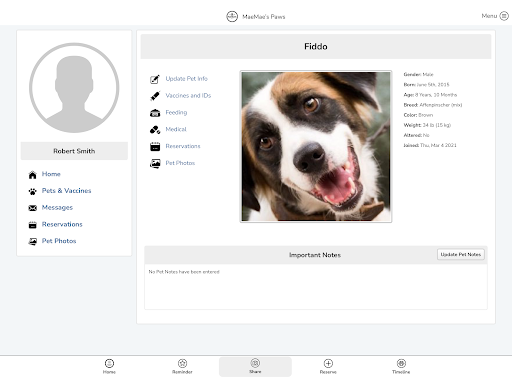Click the Home house icon in sidebar

(x=32, y=175)
